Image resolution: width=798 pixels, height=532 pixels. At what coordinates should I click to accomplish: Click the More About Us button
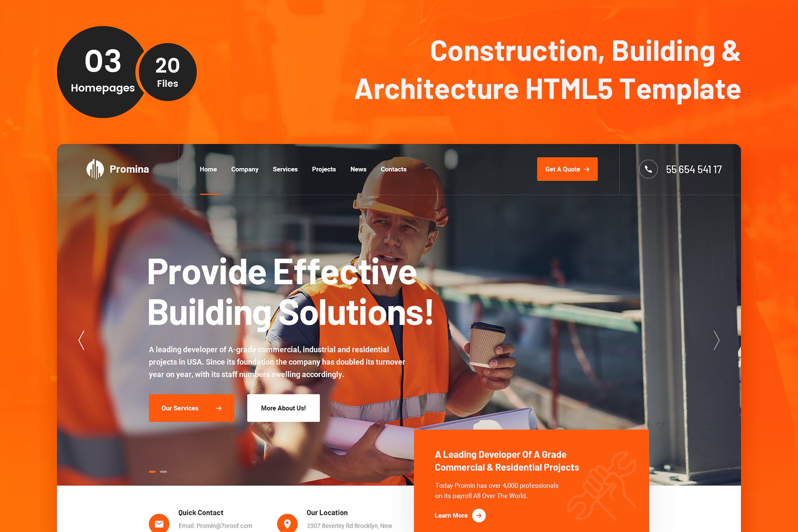pyautogui.click(x=283, y=407)
